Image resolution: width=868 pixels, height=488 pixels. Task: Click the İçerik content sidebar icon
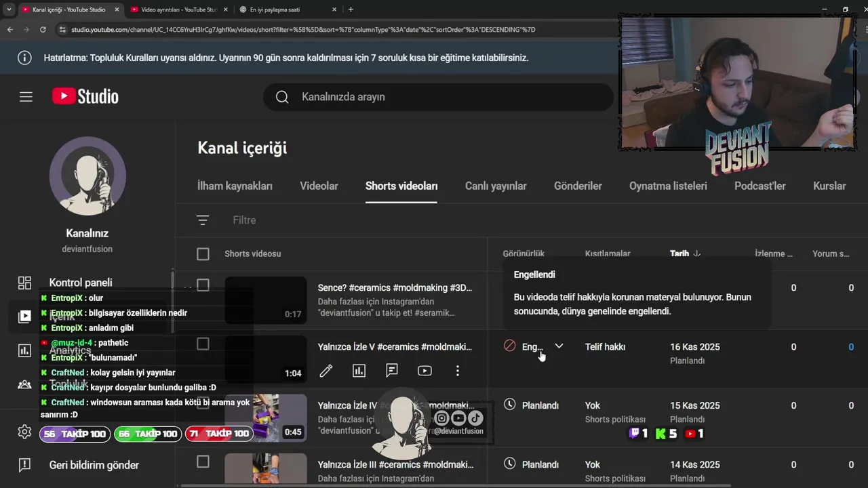tap(24, 316)
